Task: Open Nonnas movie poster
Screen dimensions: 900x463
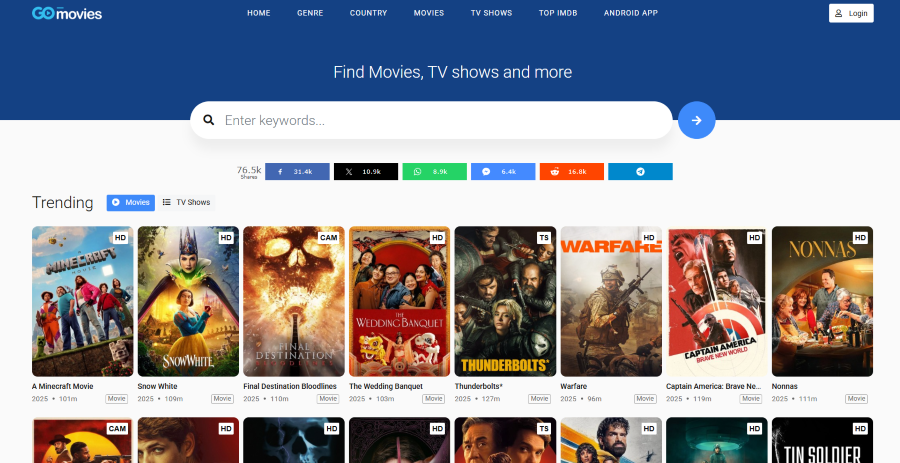Action: (823, 301)
